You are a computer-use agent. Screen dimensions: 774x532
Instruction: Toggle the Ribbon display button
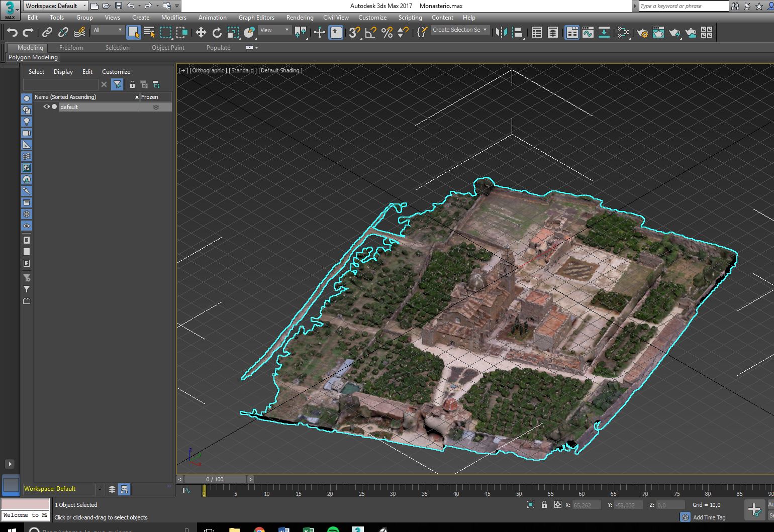pos(572,33)
